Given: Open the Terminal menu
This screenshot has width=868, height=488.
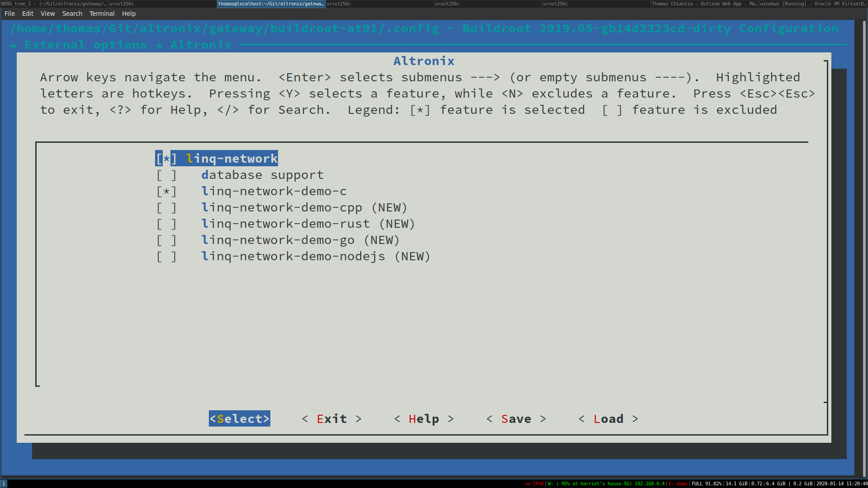Looking at the screenshot, I should pyautogui.click(x=102, y=14).
